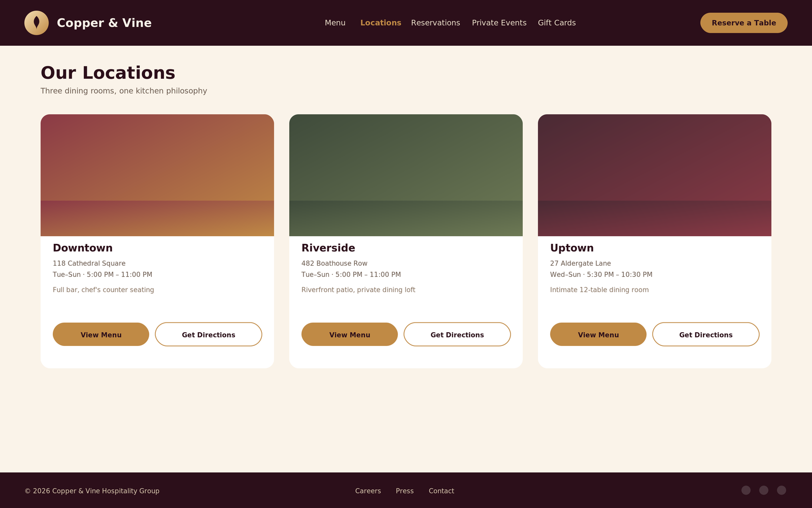Click 'Full bar, chef's counter seating' text

(x=104, y=290)
